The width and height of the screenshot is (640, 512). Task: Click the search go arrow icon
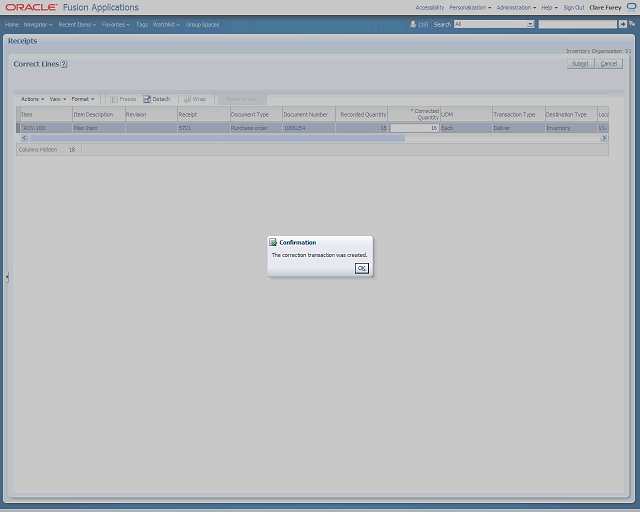(x=622, y=24)
